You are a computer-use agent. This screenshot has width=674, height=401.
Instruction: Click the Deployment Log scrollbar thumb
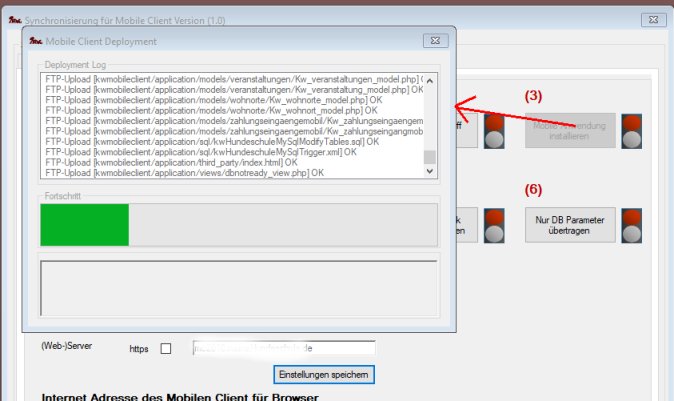click(x=430, y=157)
